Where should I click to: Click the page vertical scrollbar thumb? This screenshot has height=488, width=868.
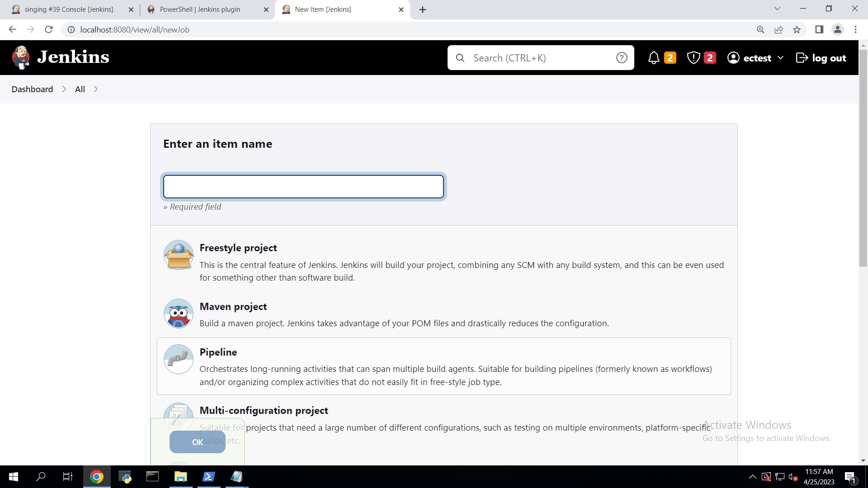tap(863, 158)
